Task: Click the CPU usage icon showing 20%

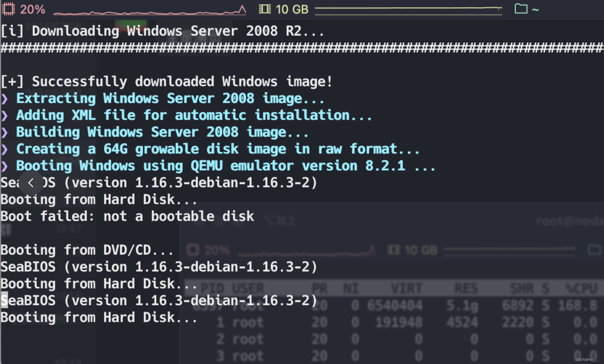Action: pyautogui.click(x=9, y=9)
